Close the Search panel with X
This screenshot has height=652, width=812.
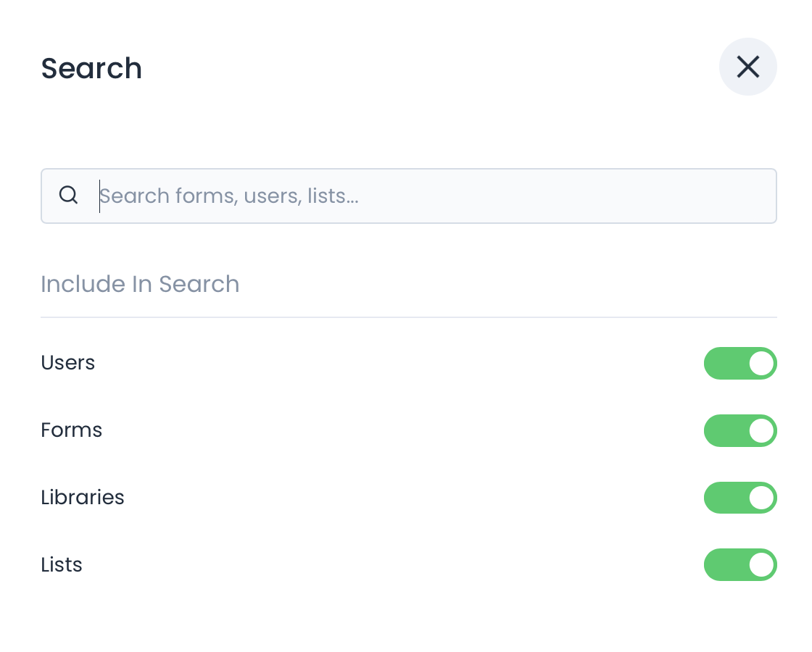pos(747,67)
